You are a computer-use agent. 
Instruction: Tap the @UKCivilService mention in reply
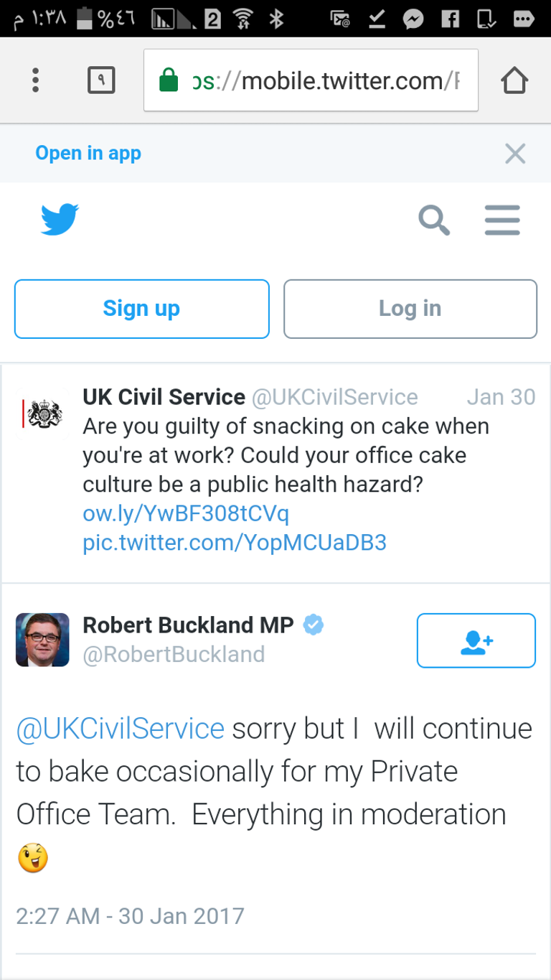tap(121, 729)
